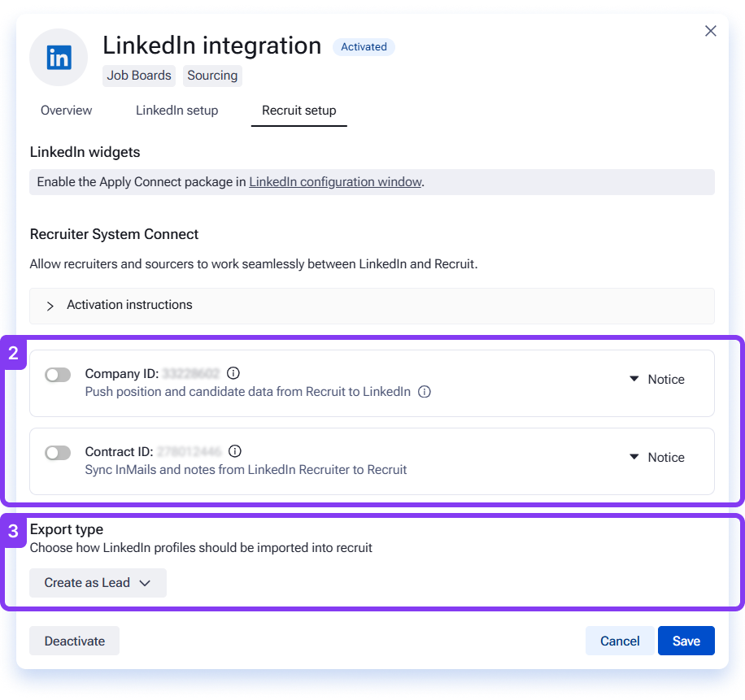745x700 pixels.
Task: Switch to the LinkedIn setup tab
Action: tap(176, 111)
